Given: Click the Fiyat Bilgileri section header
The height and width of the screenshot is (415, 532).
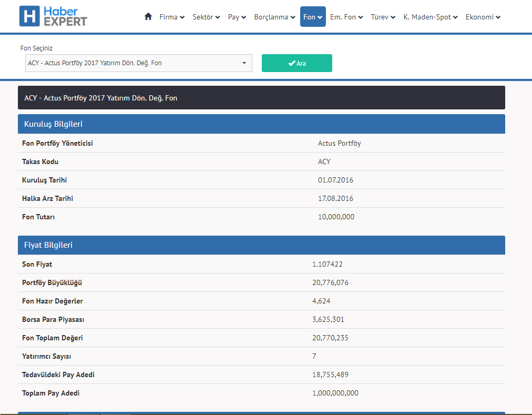Looking at the screenshot, I should [261, 245].
